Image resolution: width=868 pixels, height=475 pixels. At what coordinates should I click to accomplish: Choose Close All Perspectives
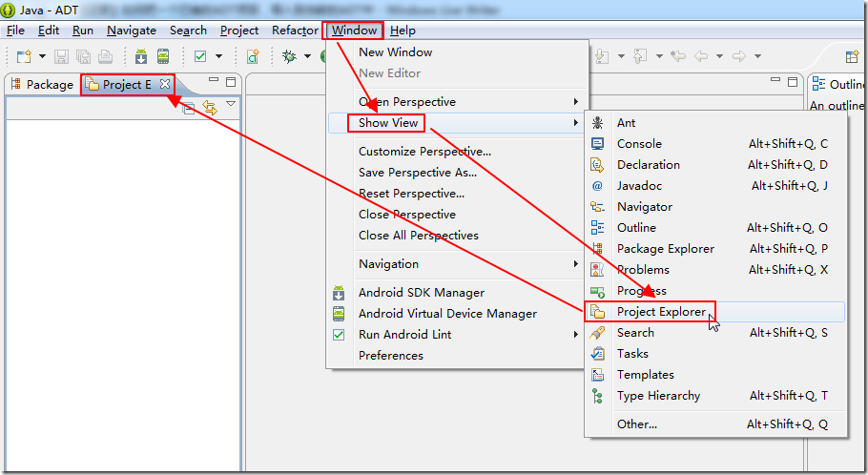(x=456, y=236)
